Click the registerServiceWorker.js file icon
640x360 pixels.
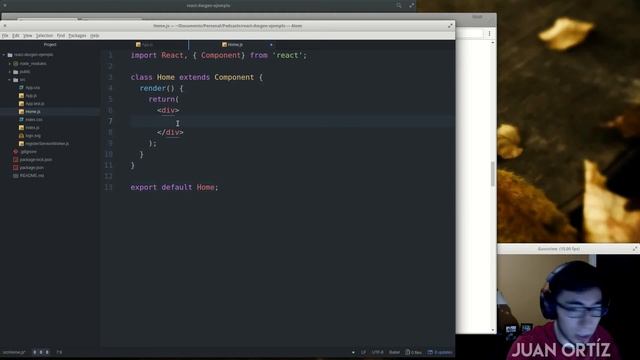21,144
